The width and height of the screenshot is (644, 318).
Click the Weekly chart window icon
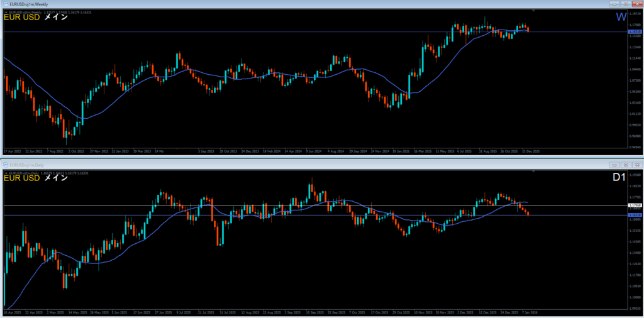tap(4, 4)
